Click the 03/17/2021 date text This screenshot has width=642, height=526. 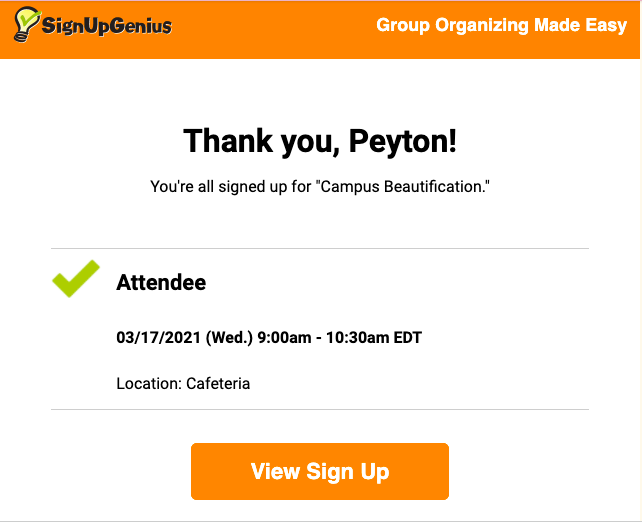(159, 338)
